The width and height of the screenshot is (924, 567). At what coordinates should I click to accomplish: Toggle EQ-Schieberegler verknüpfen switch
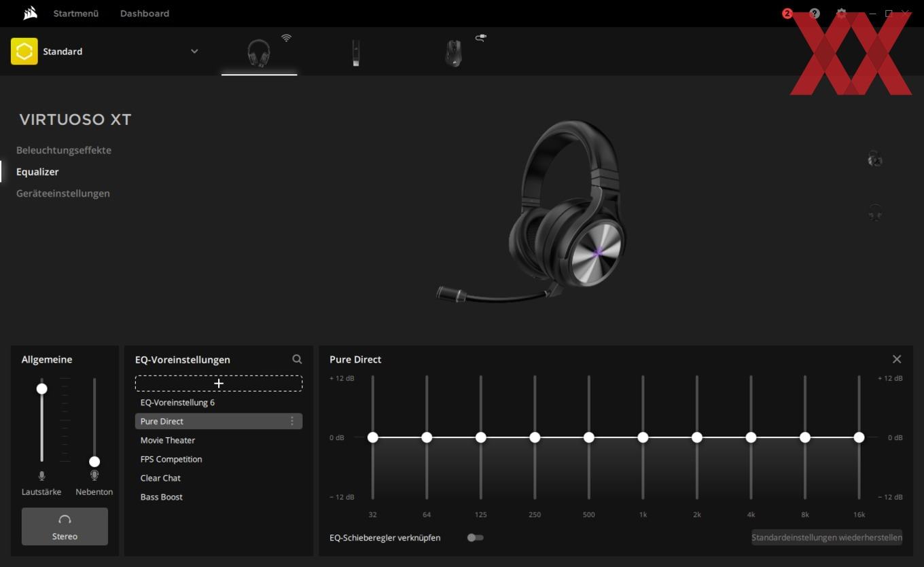(475, 538)
